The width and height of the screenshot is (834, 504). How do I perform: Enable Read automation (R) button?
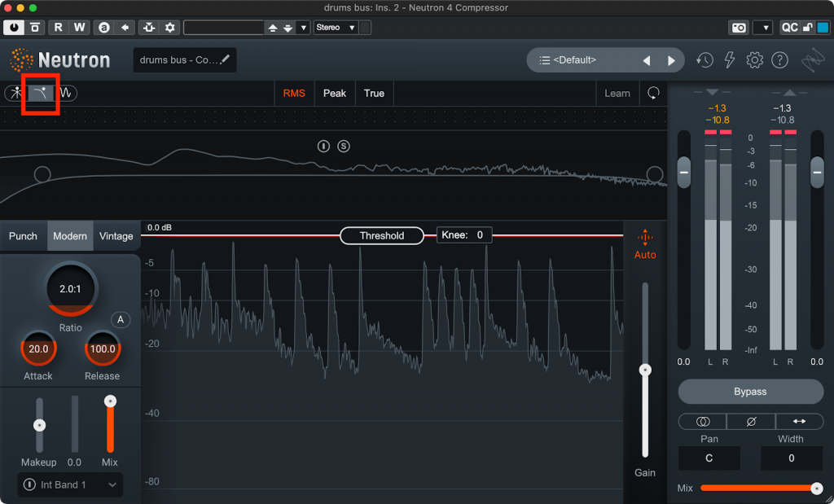click(58, 27)
